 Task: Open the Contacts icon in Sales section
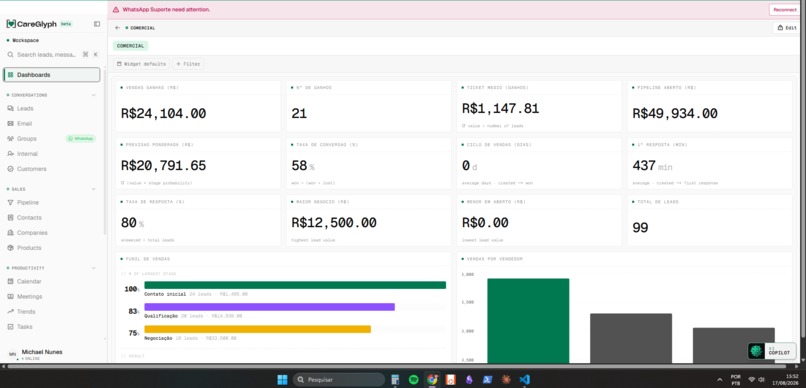click(x=11, y=217)
